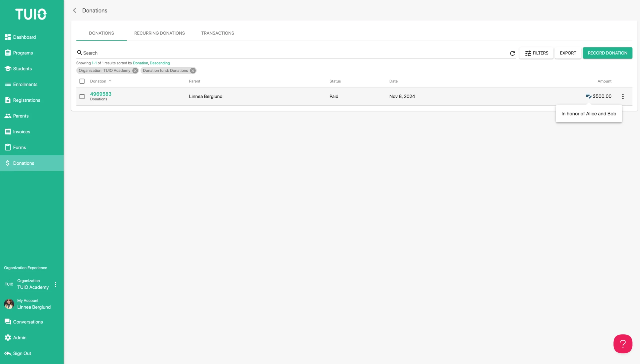The width and height of the screenshot is (640, 364).
Task: Click the Record Donation button
Action: (x=607, y=53)
